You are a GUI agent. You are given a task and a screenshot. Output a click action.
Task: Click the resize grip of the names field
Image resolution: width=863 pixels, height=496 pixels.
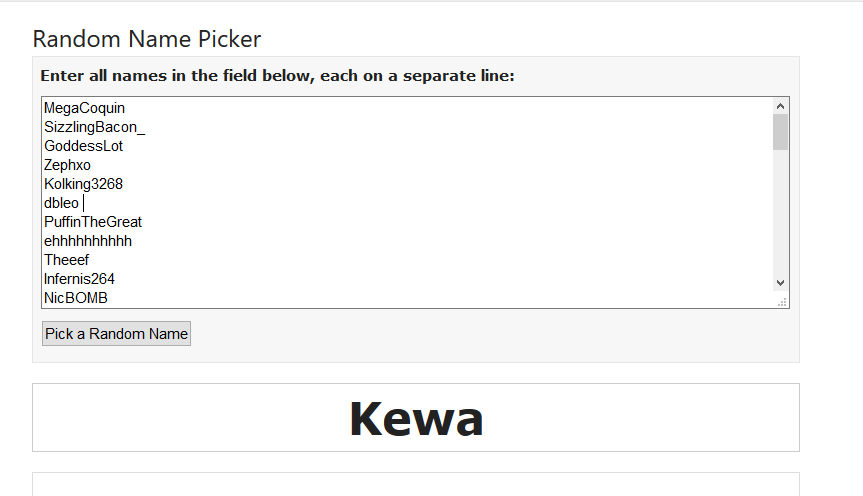[782, 301]
